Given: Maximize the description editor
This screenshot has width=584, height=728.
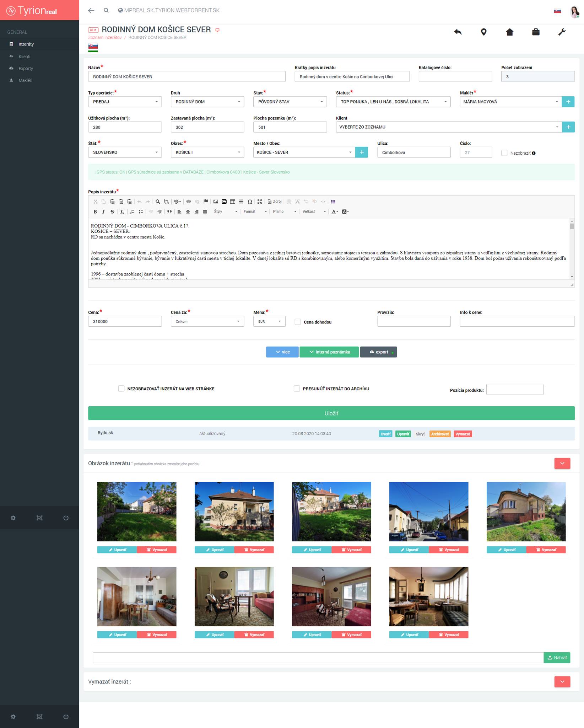Looking at the screenshot, I should point(260,202).
